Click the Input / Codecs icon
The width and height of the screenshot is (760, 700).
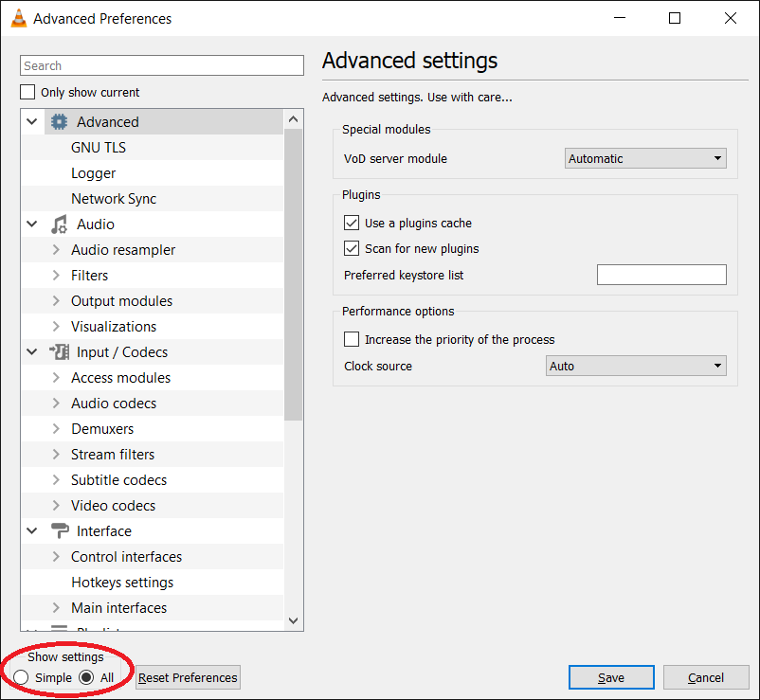coord(59,352)
